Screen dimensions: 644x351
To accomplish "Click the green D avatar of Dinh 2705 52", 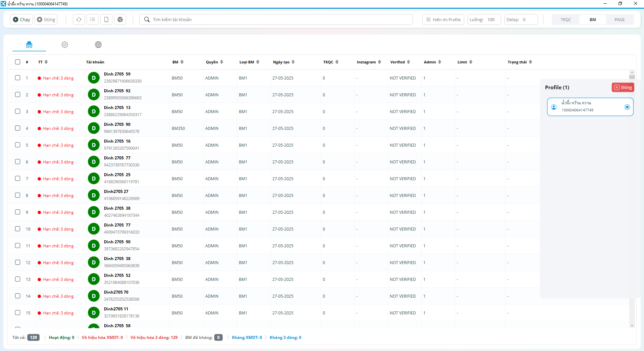I will [x=94, y=279].
